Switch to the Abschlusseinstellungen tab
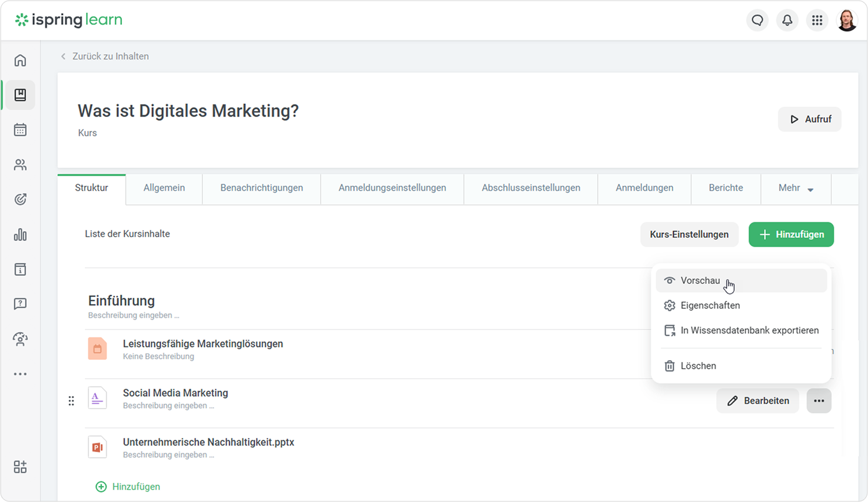Viewport: 868px width, 502px height. coord(531,188)
